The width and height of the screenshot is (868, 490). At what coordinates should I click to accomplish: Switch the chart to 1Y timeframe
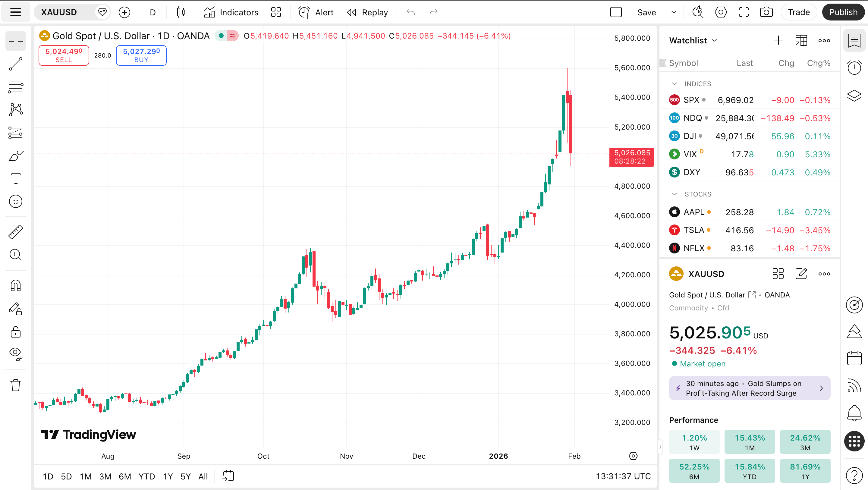(168, 476)
